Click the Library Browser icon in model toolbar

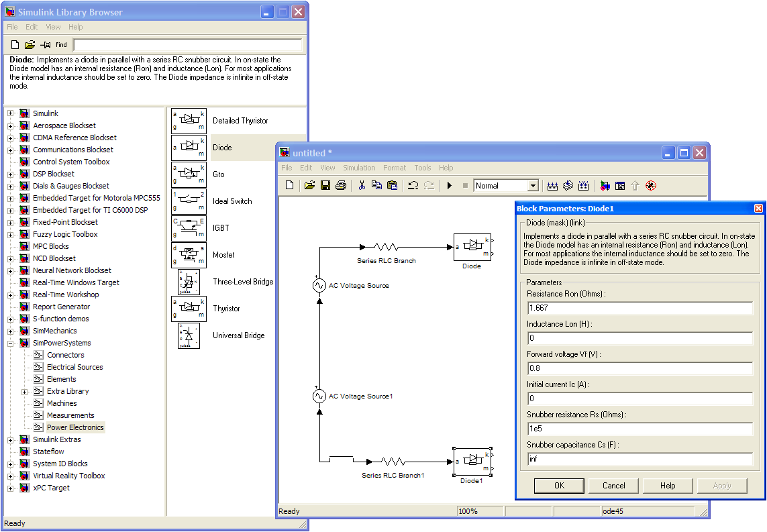pos(605,186)
